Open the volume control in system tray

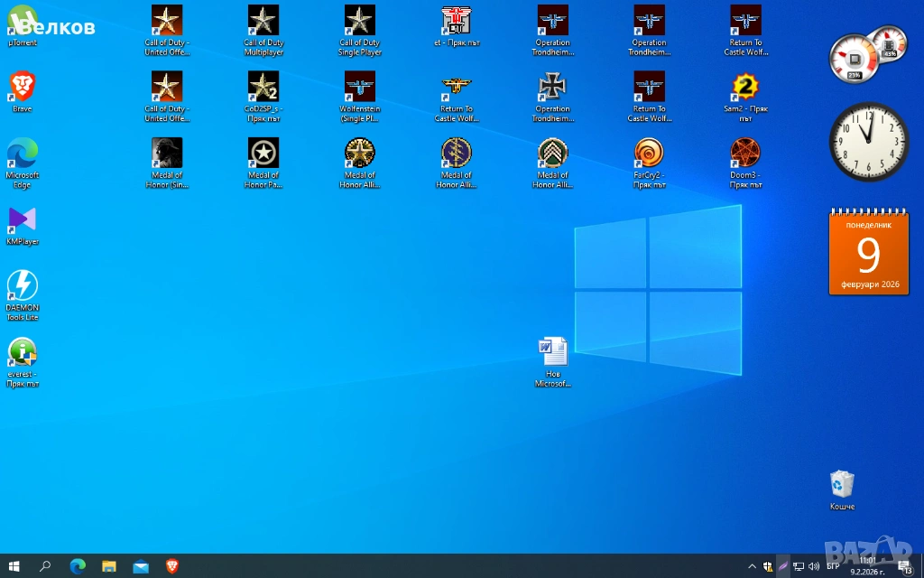pyautogui.click(x=814, y=566)
